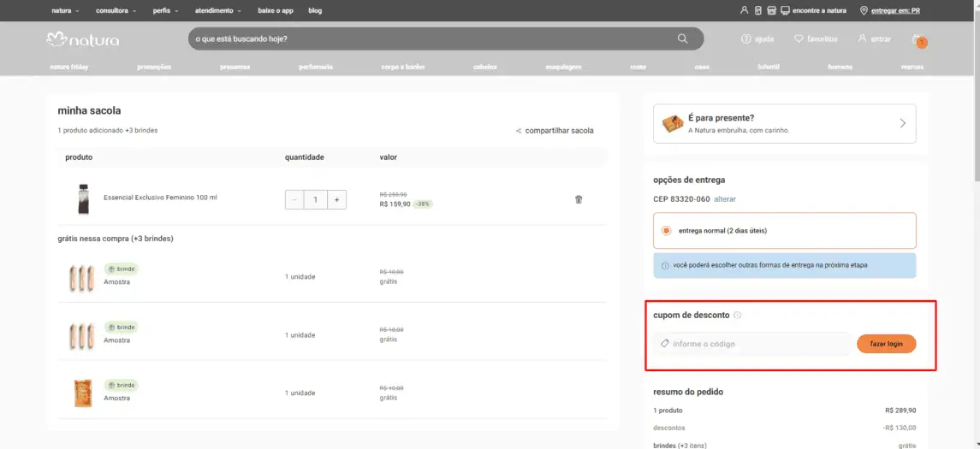Click the location pin icon

(864, 10)
